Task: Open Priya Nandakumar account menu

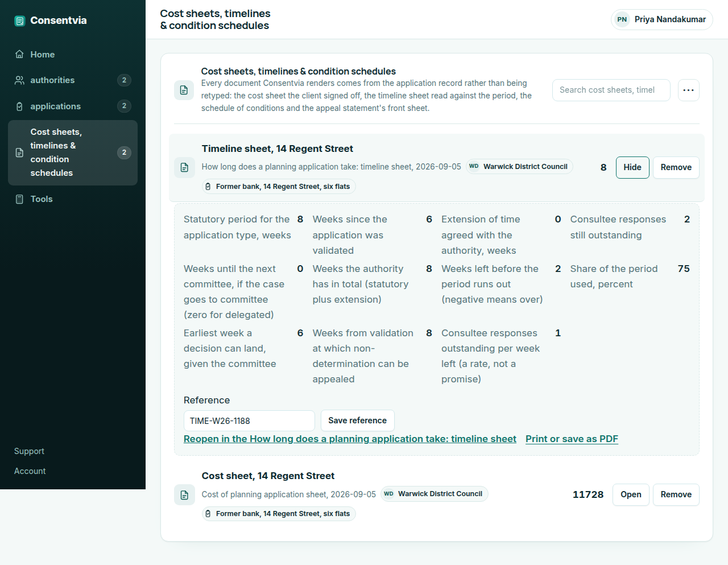Action: point(662,19)
